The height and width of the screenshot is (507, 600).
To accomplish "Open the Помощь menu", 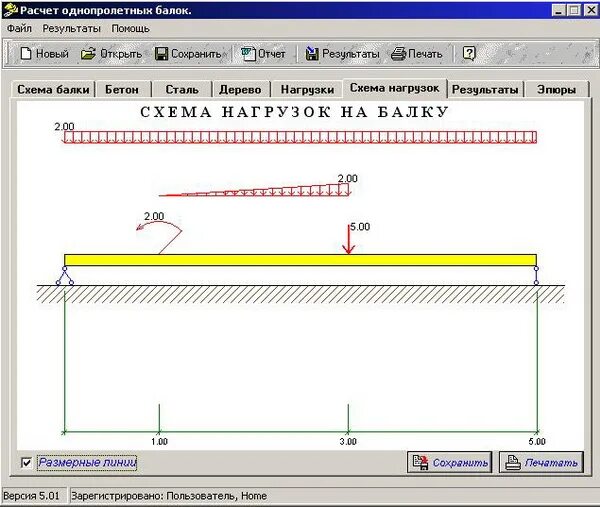I will coord(130,29).
